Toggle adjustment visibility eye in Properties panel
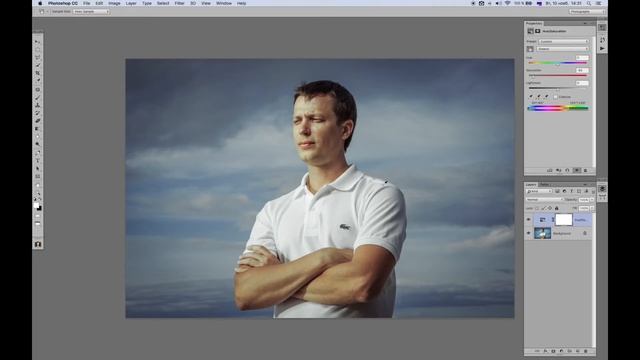The width and height of the screenshot is (640, 360). click(577, 171)
